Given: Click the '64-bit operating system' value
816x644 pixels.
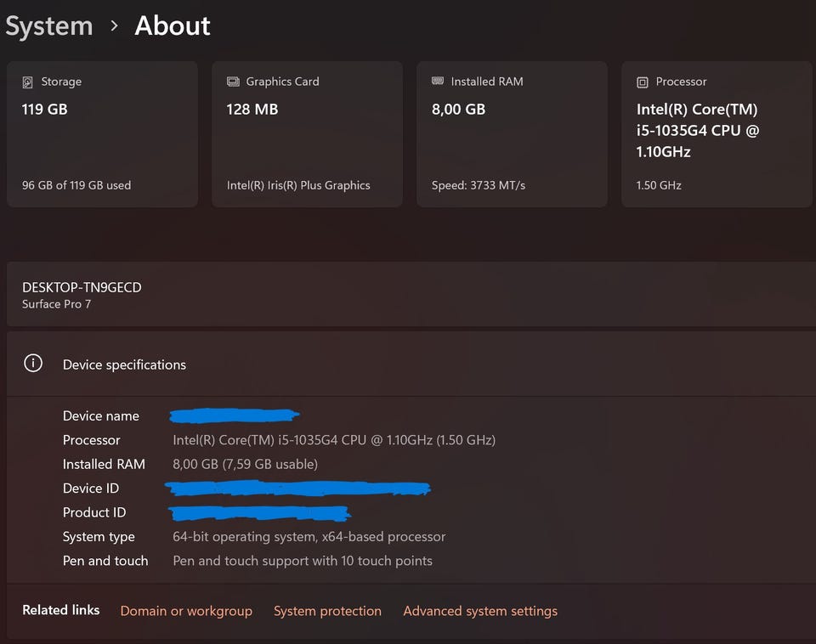Looking at the screenshot, I should coord(309,536).
